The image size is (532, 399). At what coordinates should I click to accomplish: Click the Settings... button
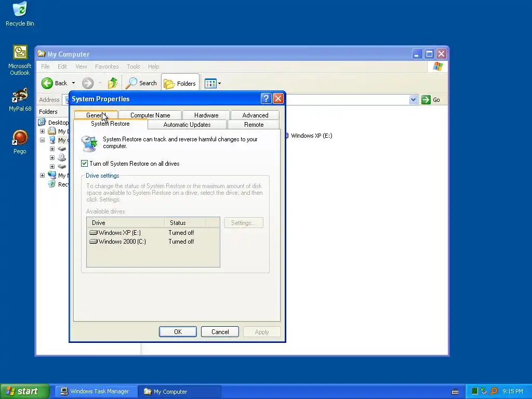pos(243,222)
